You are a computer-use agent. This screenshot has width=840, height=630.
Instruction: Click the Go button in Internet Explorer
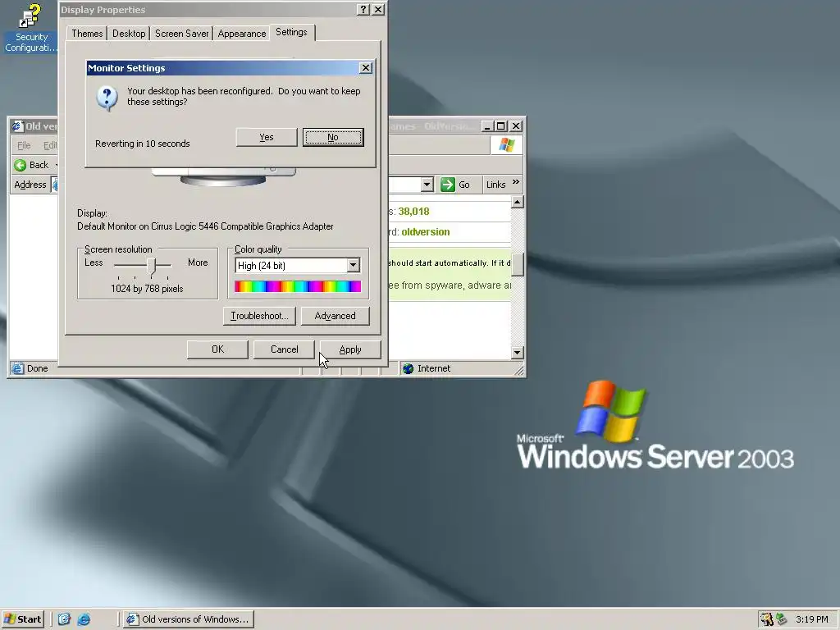[x=455, y=185]
